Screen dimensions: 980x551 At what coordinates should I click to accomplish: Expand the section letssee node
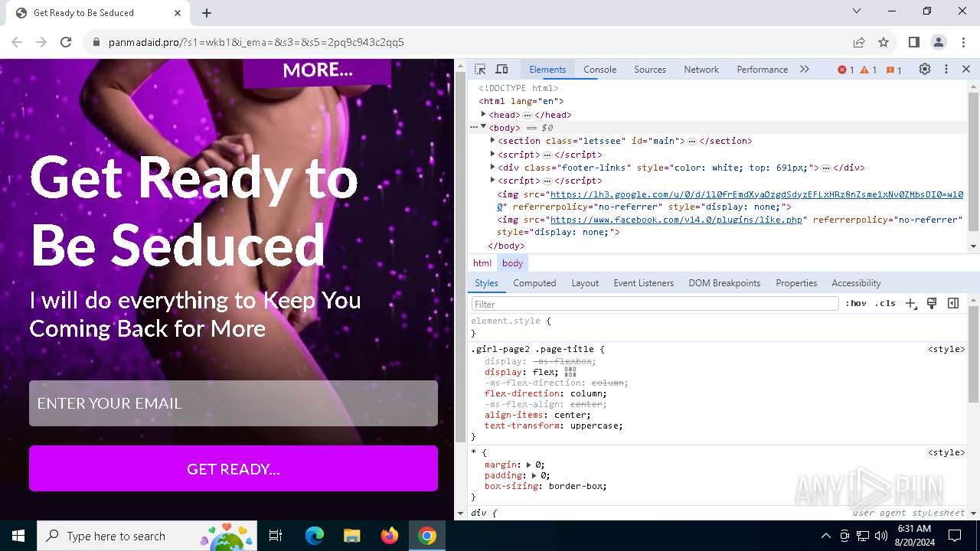pos(492,140)
